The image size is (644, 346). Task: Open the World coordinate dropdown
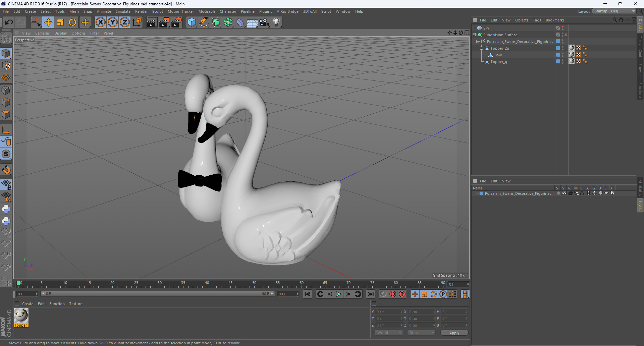click(388, 333)
